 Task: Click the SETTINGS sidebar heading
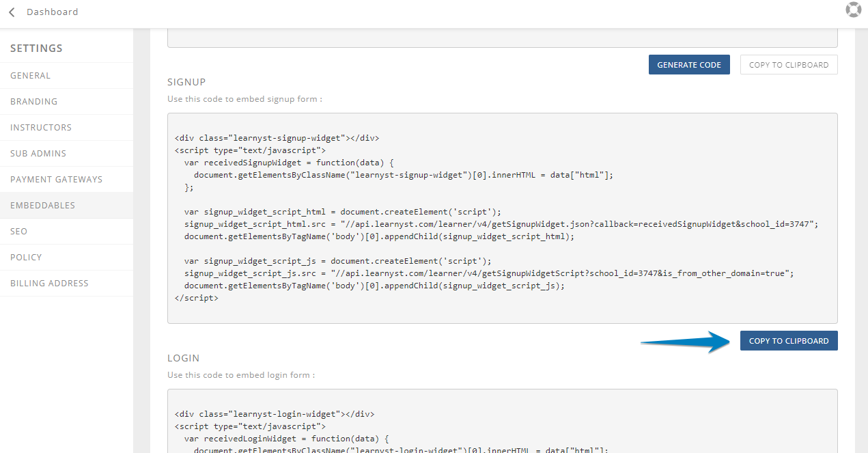pyautogui.click(x=36, y=49)
